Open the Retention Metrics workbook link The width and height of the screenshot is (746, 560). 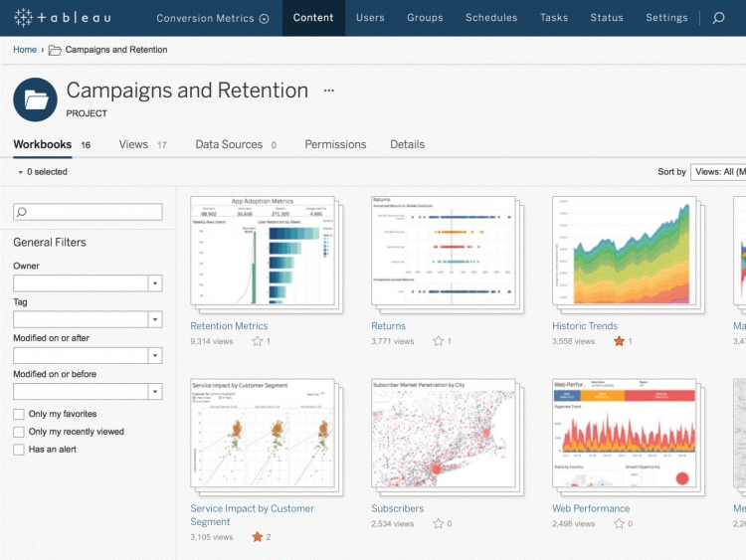coord(229,325)
